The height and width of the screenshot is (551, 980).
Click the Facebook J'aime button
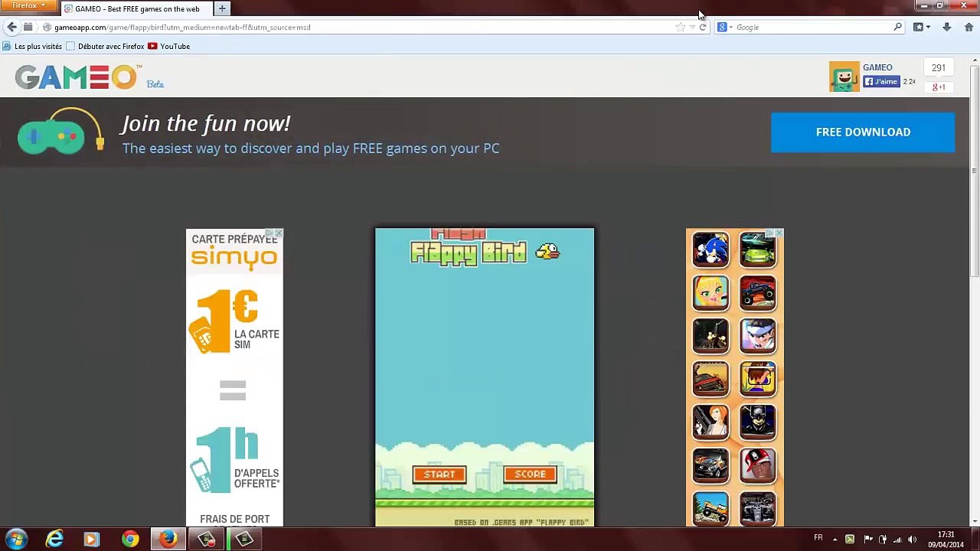881,82
